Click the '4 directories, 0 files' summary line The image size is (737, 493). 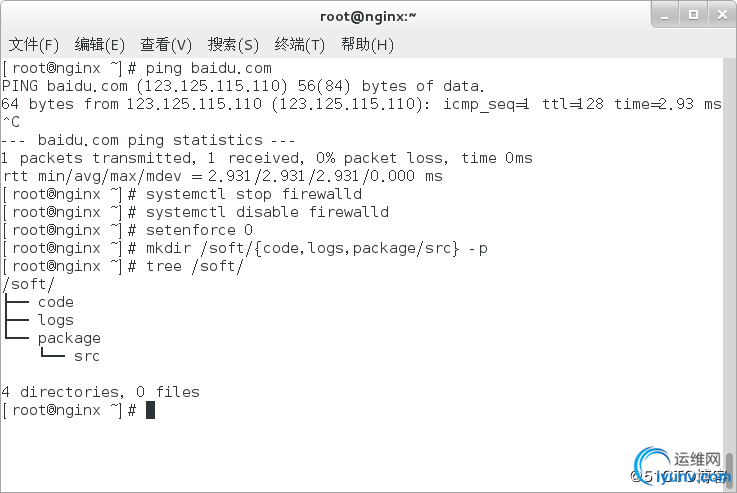pos(101,392)
